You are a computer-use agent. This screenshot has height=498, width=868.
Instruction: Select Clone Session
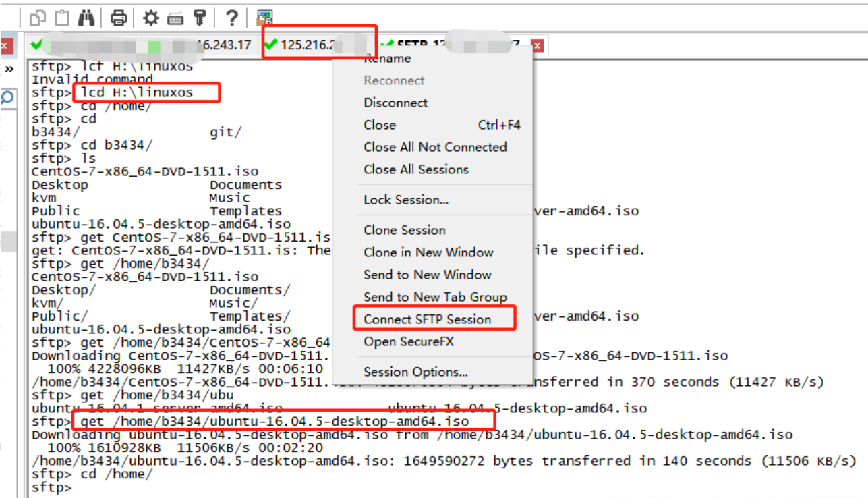[405, 230]
